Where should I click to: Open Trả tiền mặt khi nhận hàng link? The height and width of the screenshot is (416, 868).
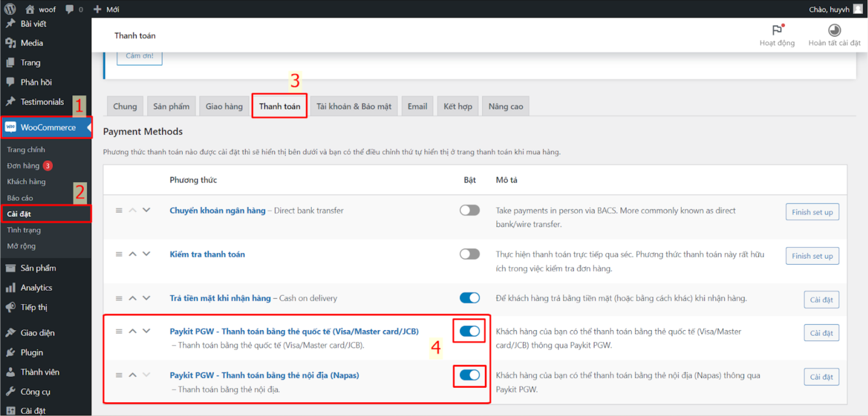click(x=220, y=298)
